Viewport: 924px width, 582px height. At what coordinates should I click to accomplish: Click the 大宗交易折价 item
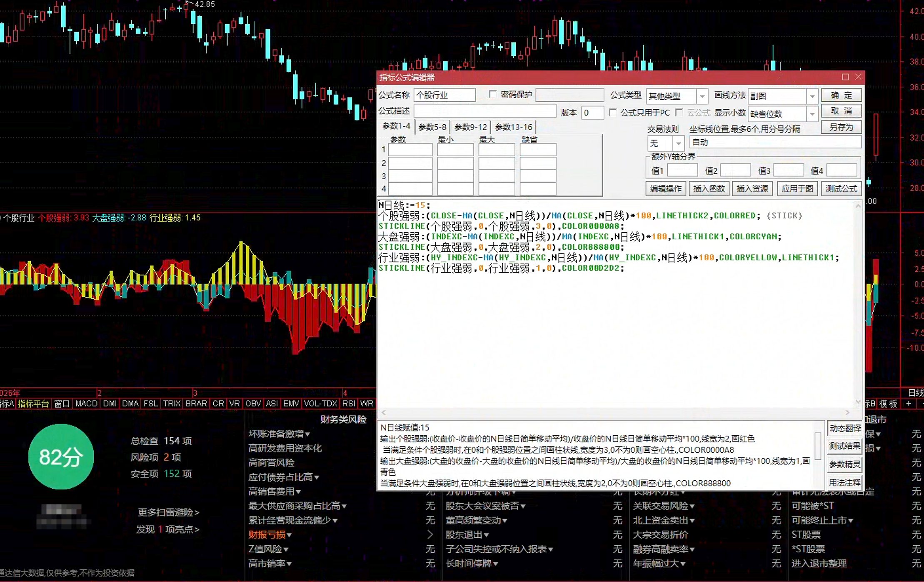pyautogui.click(x=660, y=534)
